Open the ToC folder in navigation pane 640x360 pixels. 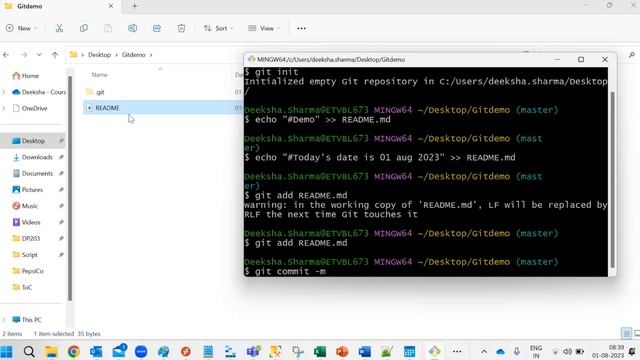(x=22, y=287)
